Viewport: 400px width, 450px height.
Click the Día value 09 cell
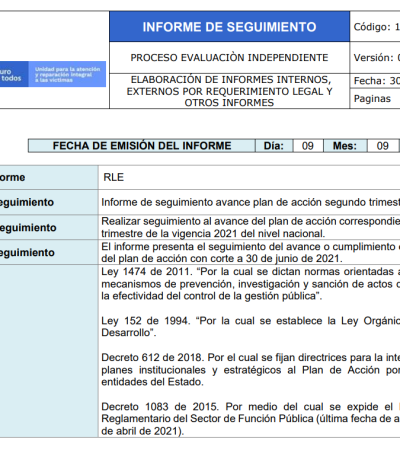308,146
